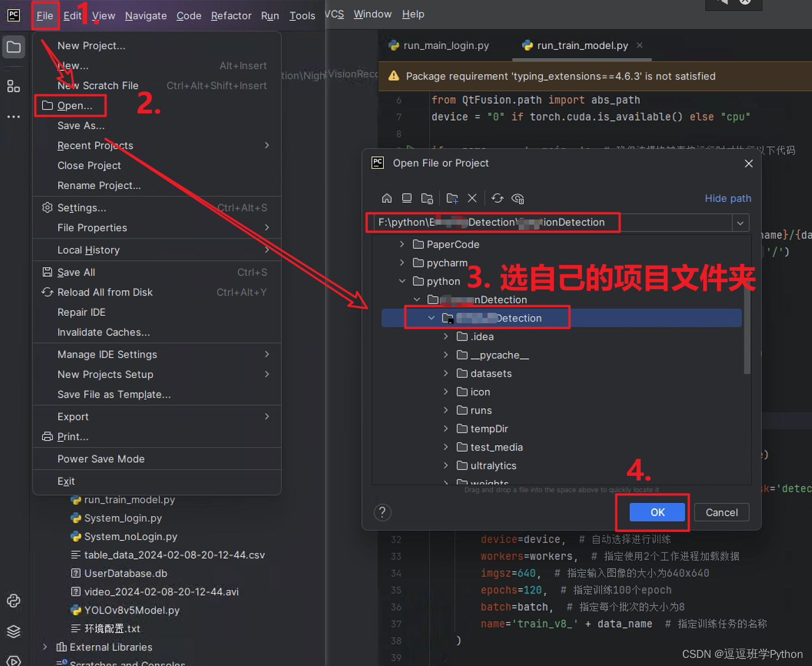Viewport: 812px width, 666px height.
Task: Click the Delete icon in dialog toolbar
Action: pos(472,198)
